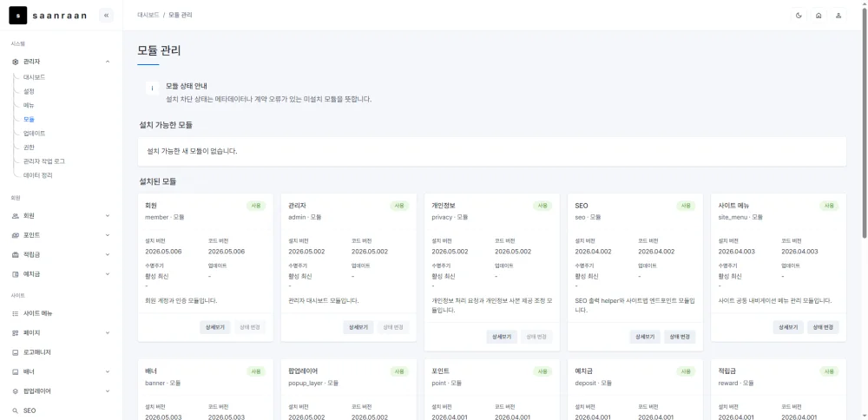Click the 페이지 icon in sidebar

pyautogui.click(x=16, y=333)
